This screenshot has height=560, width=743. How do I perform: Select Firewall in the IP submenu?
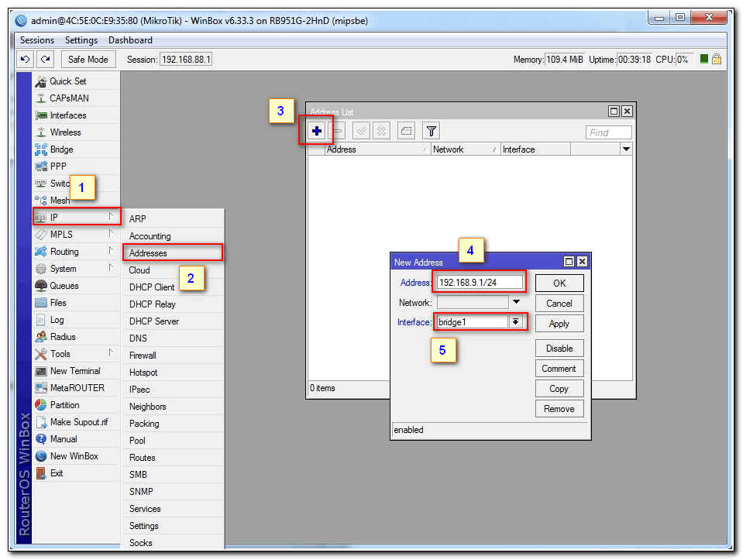click(173, 356)
